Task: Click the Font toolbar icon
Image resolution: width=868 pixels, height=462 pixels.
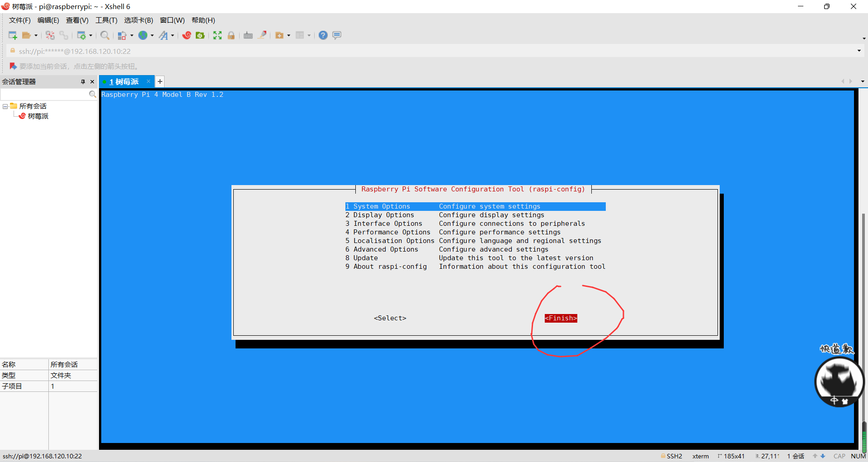Action: (x=163, y=35)
